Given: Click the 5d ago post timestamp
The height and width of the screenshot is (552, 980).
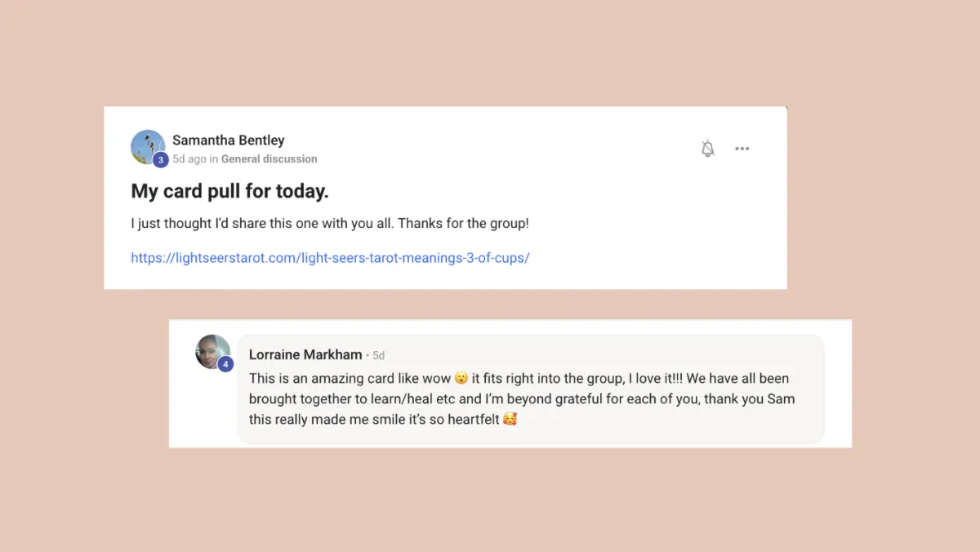Looking at the screenshot, I should (x=189, y=159).
